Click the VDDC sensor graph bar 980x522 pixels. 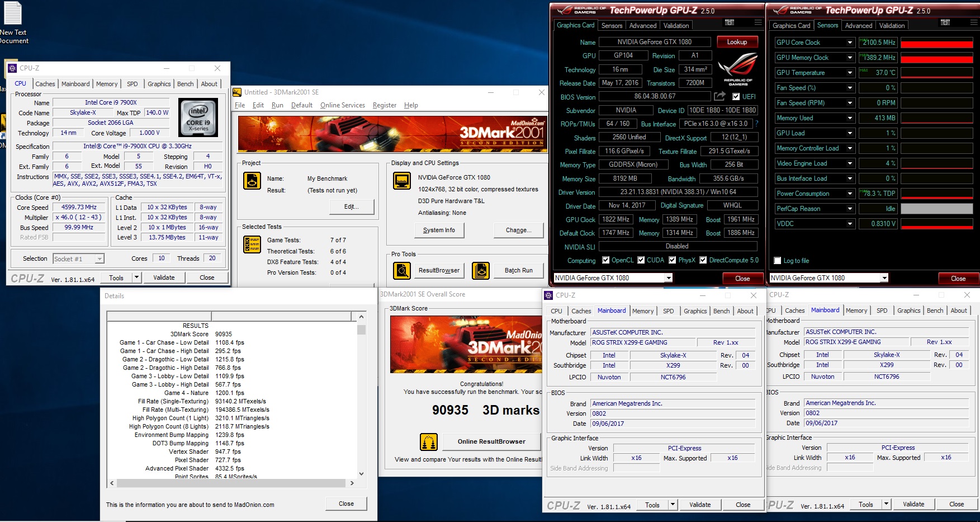[937, 224]
